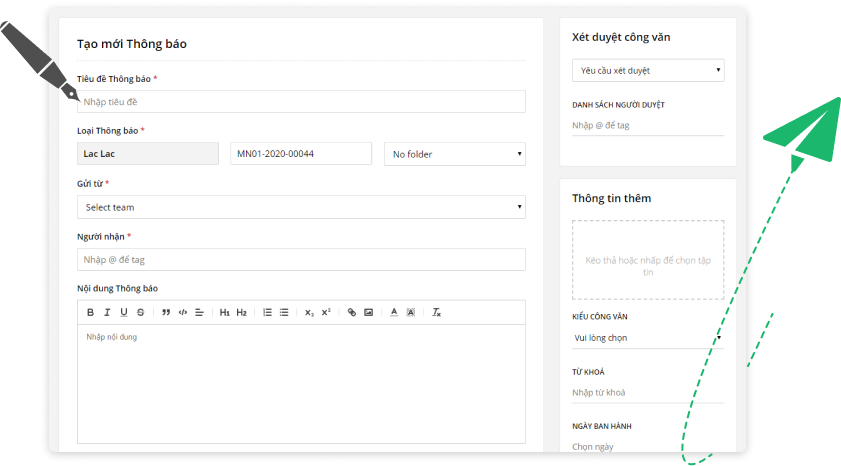Create a numbered ordered list

click(267, 312)
